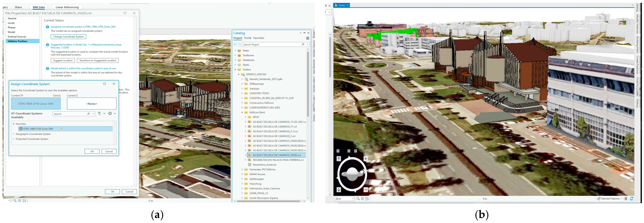Open the Catalog pane hamburger menu

308,38
